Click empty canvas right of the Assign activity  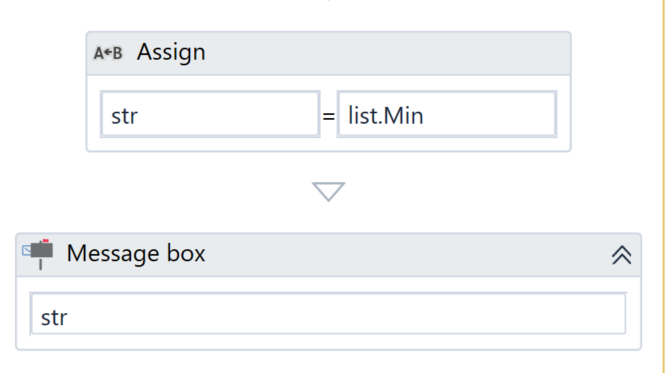tap(615, 91)
